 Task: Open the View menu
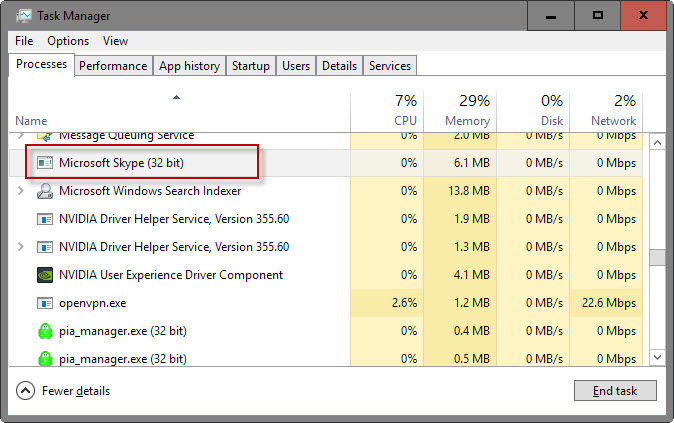(x=115, y=41)
